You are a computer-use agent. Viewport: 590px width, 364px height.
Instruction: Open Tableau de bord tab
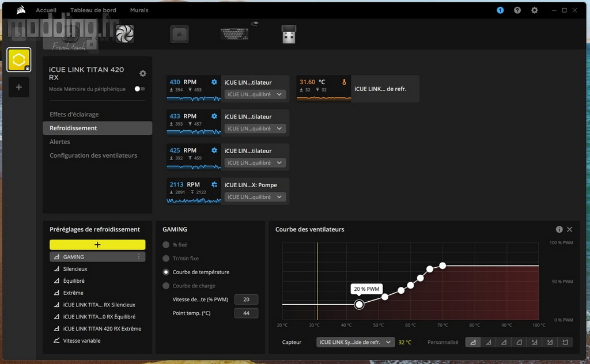point(93,10)
